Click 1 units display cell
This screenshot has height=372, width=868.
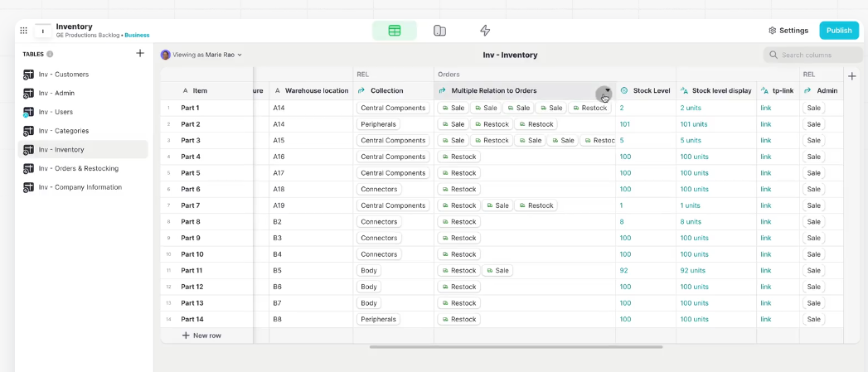point(716,205)
